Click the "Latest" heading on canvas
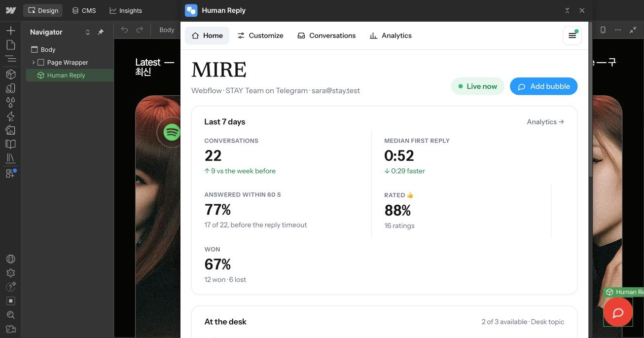 148,62
